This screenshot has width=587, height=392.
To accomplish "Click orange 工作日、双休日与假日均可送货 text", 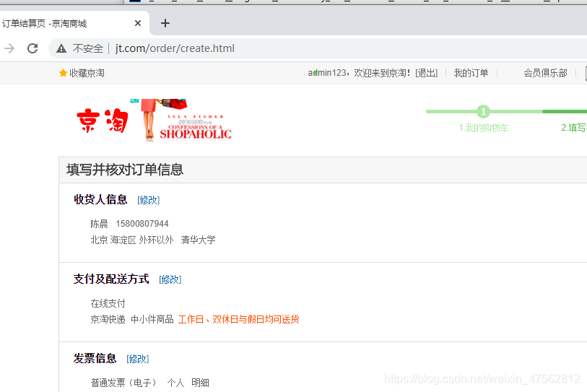I will [239, 319].
